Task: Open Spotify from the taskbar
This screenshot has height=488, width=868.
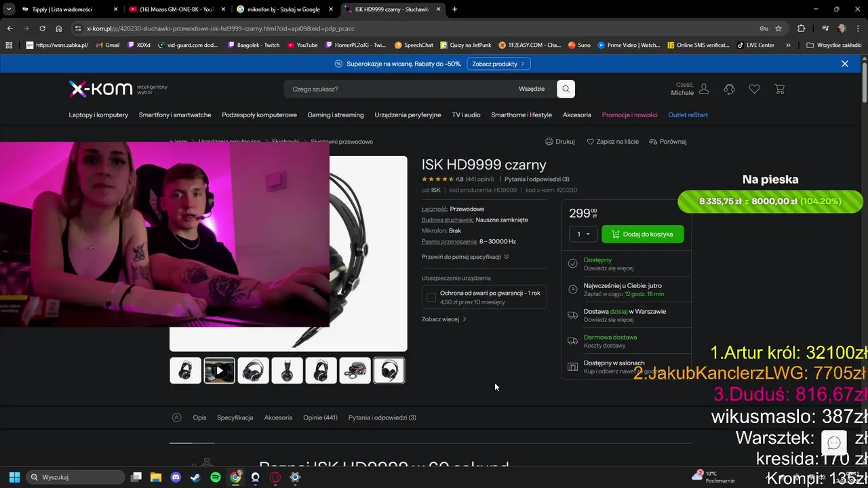Action: 216,477
